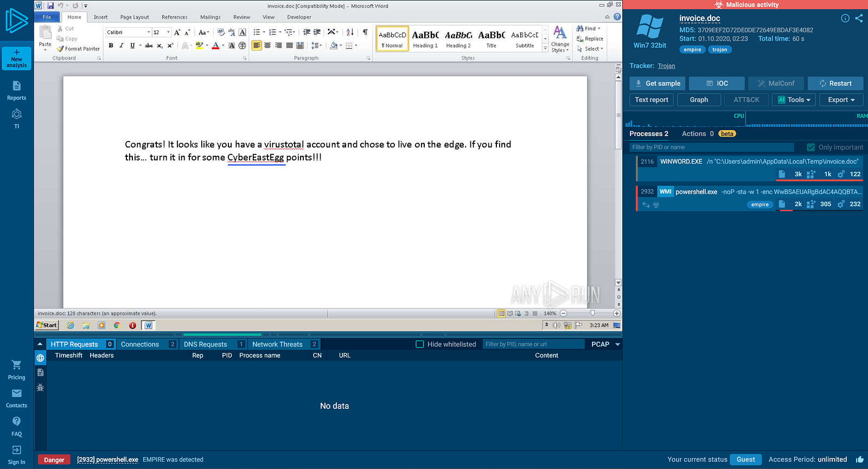The image size is (868, 469).
Task: Click the Zoom in plus button in Word
Action: point(617,313)
